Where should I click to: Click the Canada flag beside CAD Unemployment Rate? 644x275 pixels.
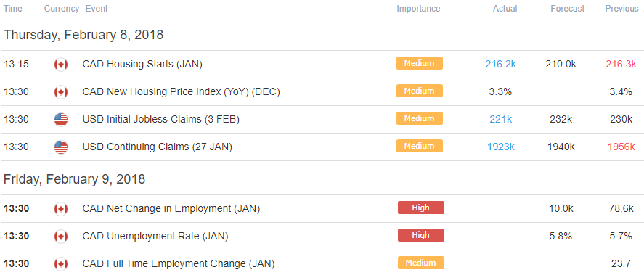click(x=61, y=237)
